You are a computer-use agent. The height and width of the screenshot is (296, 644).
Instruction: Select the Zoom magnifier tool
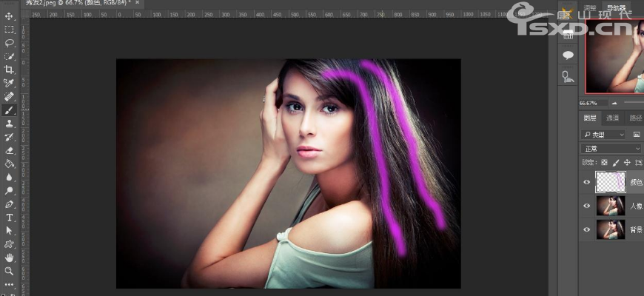(x=10, y=271)
